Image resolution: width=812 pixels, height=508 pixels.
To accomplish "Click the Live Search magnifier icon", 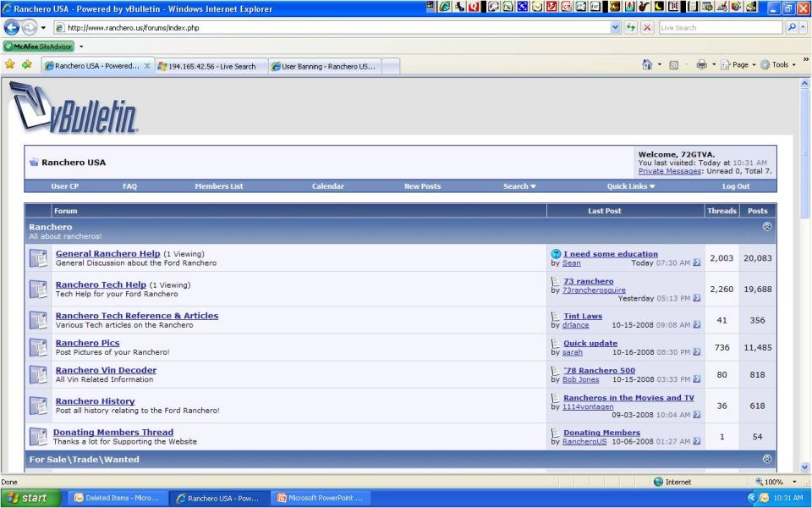I will click(x=792, y=27).
